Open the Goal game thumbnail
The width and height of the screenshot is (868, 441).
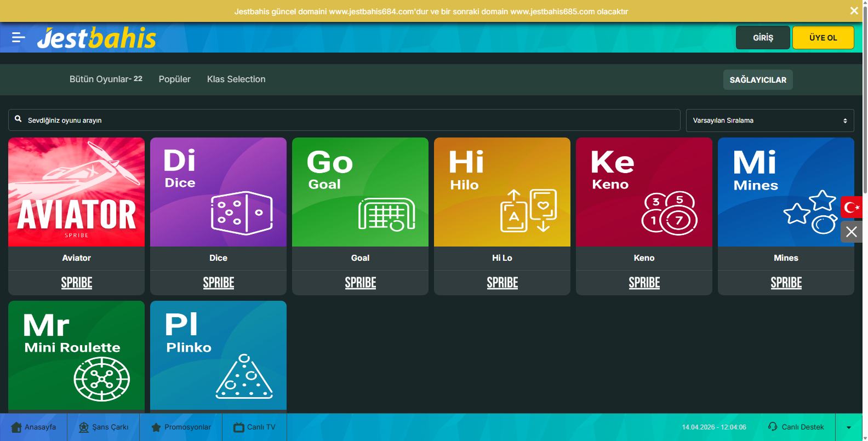tap(360, 192)
